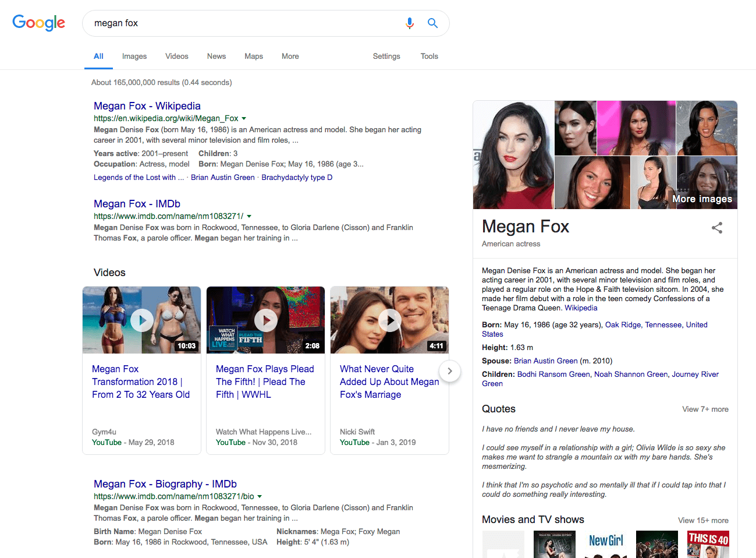Share Megan Fox knowledge panel
Image resolution: width=756 pixels, height=558 pixels.
pyautogui.click(x=717, y=228)
